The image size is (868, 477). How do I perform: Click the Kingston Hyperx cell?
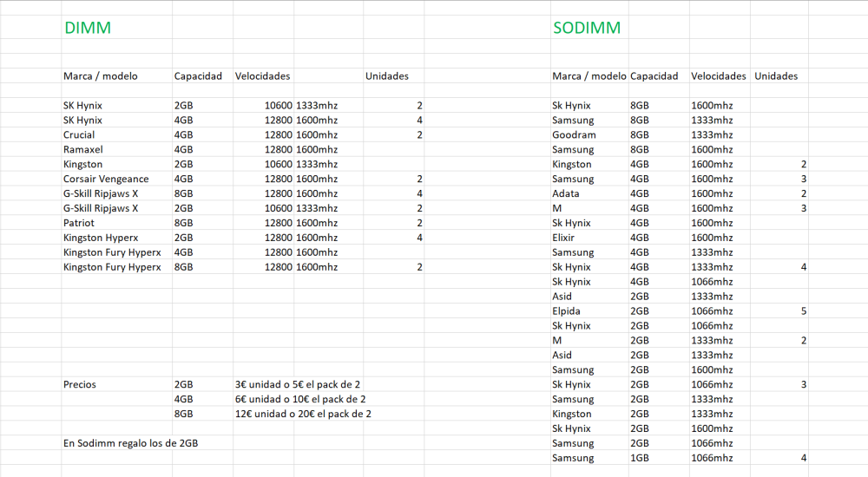[101, 238]
